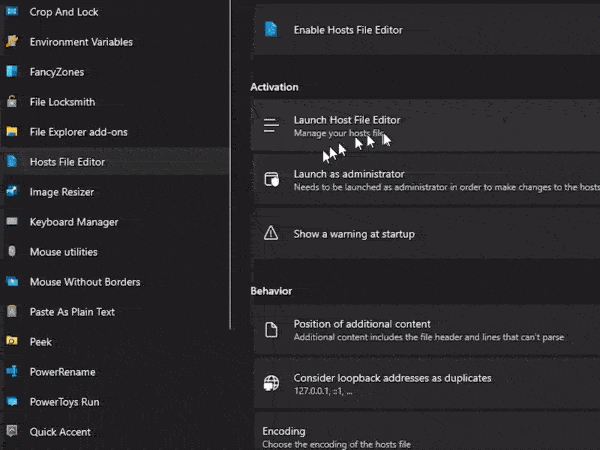Select PowerToys Run in sidebar
The image size is (600, 450).
(115, 401)
